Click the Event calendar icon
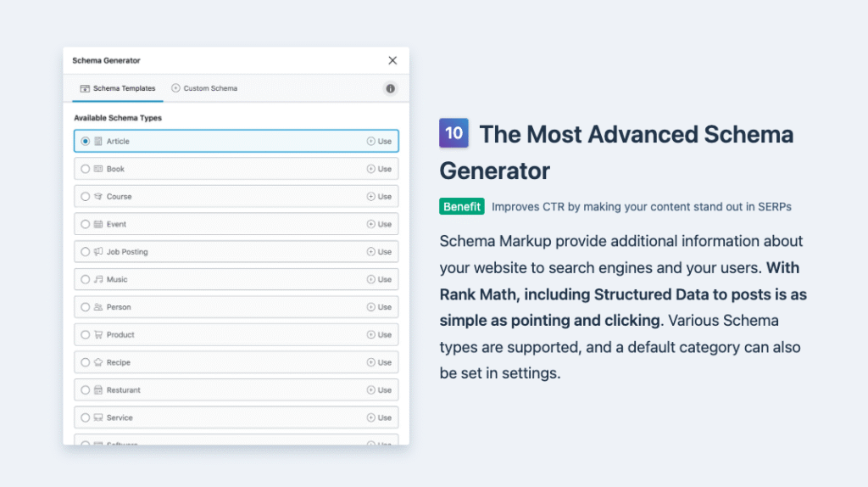The width and height of the screenshot is (868, 487). [98, 225]
